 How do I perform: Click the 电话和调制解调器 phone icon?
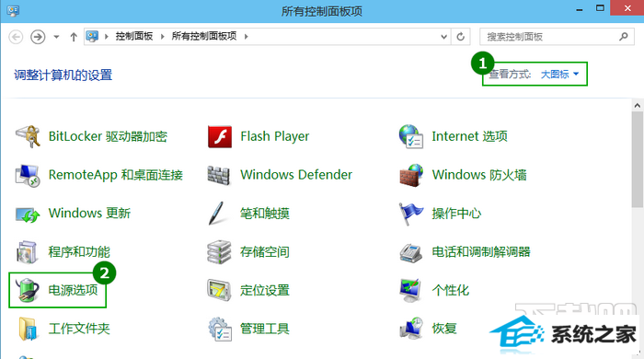(410, 252)
